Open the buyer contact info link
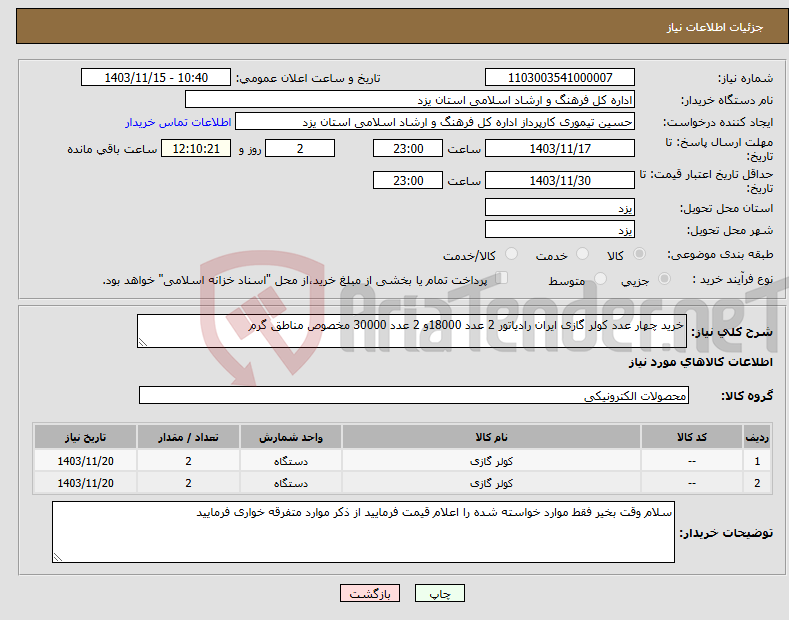Screen dimensions: 789x620 (178, 122)
